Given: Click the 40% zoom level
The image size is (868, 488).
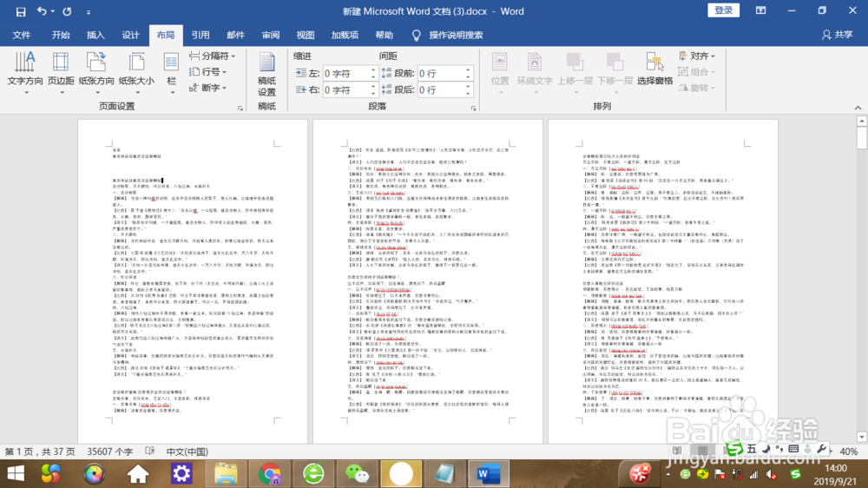Looking at the screenshot, I should click(849, 452).
